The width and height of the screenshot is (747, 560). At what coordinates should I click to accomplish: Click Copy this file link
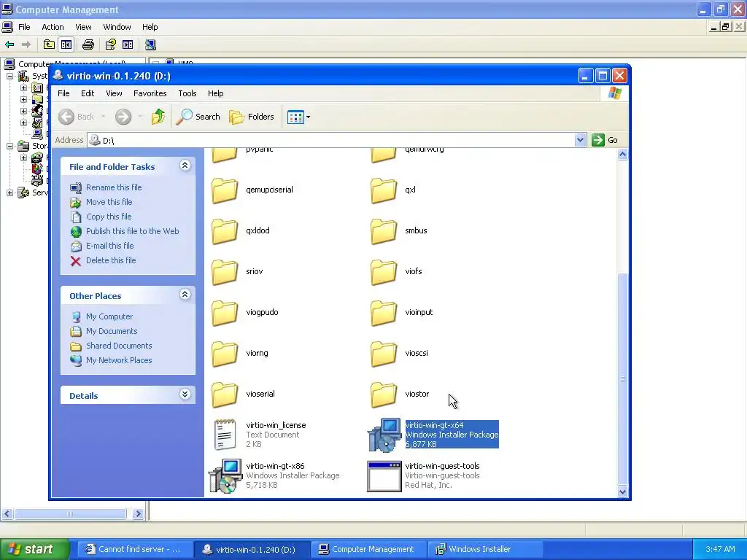(109, 217)
